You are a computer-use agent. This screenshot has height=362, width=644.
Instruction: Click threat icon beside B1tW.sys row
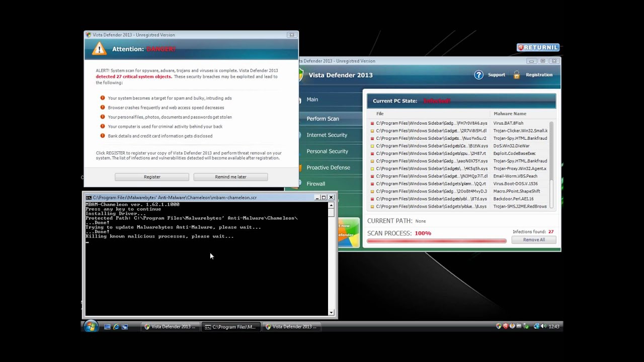(x=372, y=146)
